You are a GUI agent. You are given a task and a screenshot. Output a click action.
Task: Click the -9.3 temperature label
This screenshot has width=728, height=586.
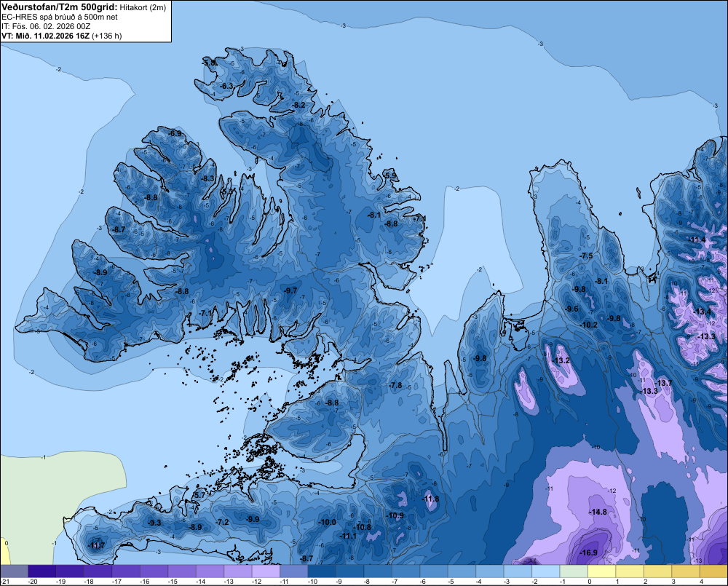[x=154, y=523]
